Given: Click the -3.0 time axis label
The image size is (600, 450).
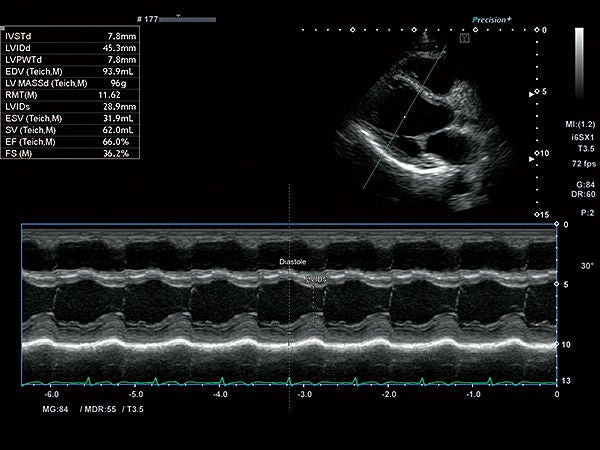Looking at the screenshot, I should point(304,395).
